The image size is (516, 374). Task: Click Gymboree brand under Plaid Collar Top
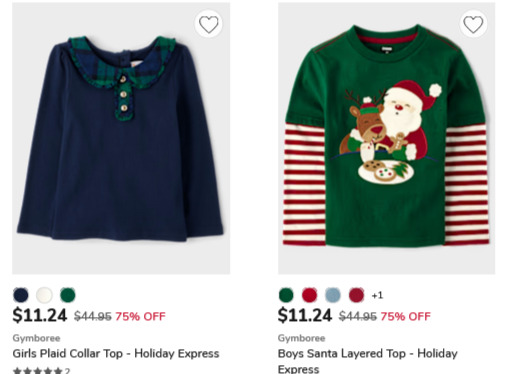(x=36, y=338)
